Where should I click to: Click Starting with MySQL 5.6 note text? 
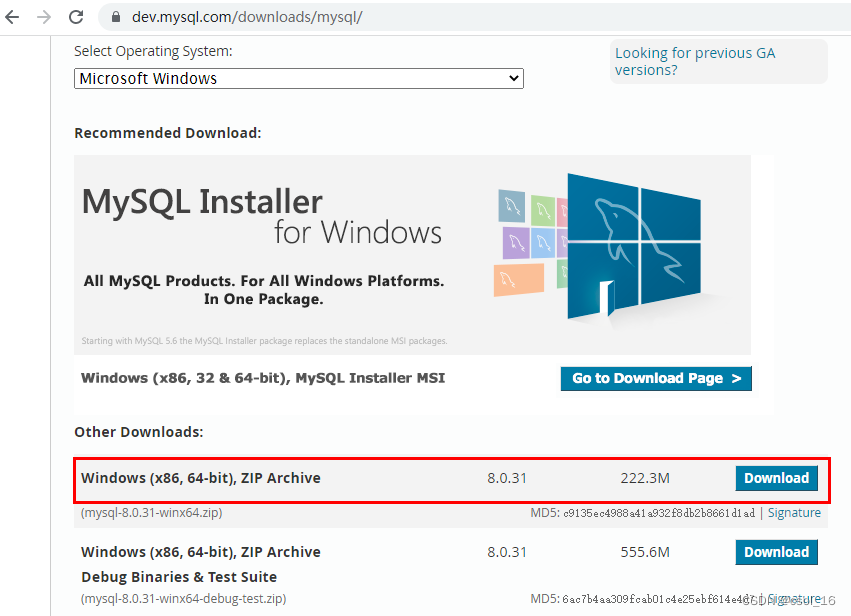point(264,341)
